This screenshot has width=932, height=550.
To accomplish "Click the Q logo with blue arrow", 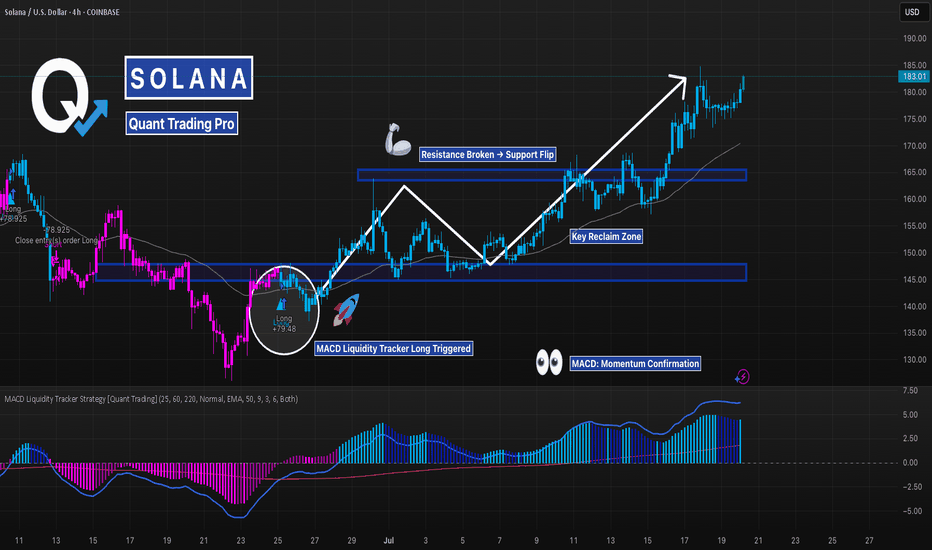I will pyautogui.click(x=70, y=96).
